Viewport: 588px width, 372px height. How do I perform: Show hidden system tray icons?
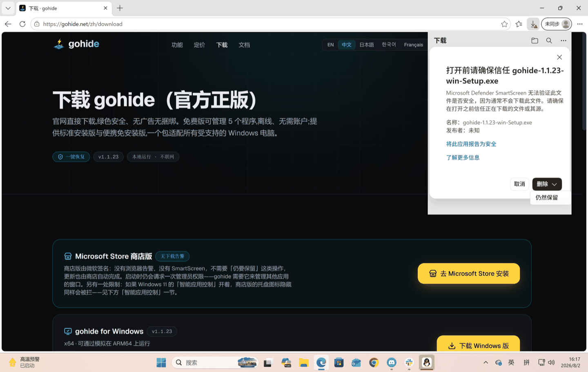point(486,363)
